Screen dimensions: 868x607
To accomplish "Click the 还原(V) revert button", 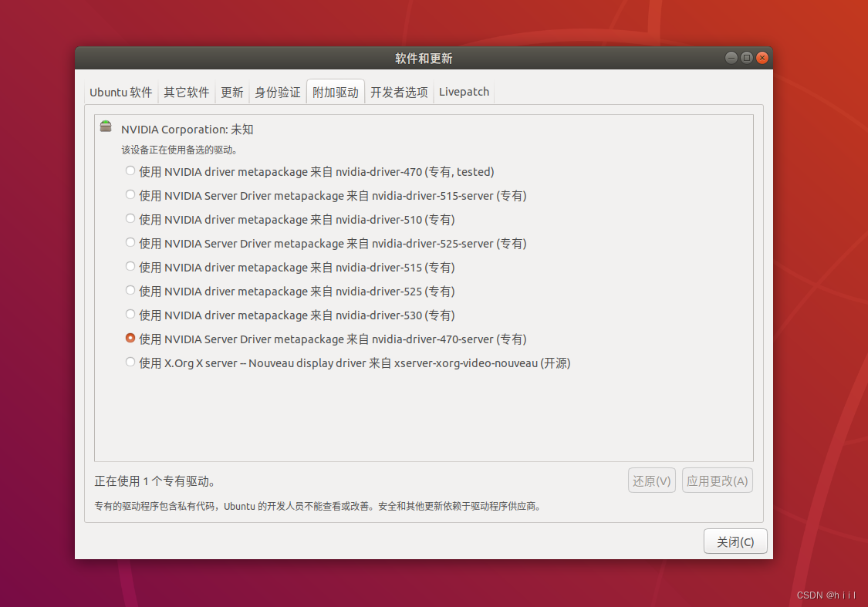I will point(651,481).
